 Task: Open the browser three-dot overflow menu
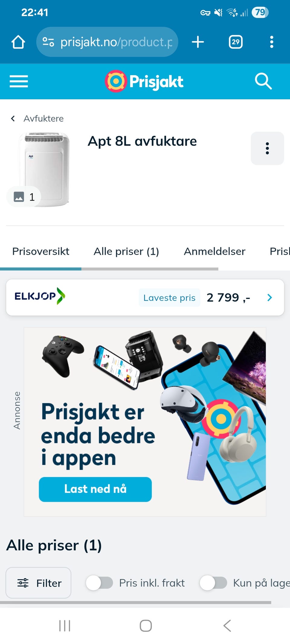point(272,42)
